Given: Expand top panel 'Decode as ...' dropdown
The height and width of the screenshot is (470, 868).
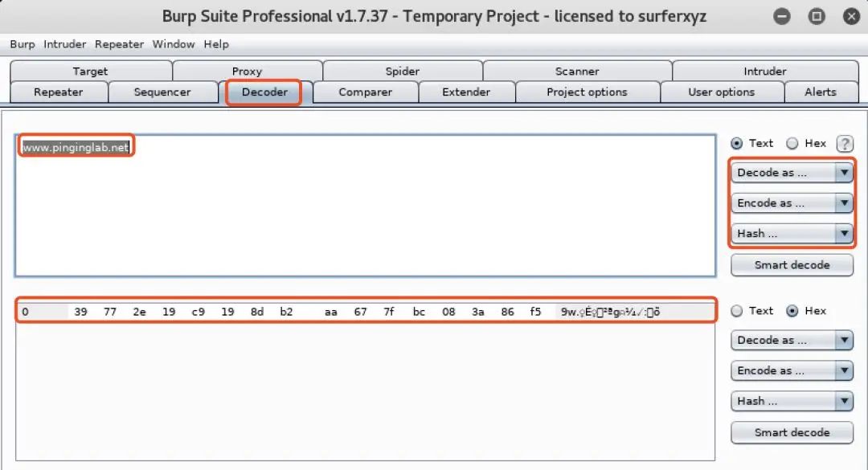Looking at the screenshot, I should [792, 173].
